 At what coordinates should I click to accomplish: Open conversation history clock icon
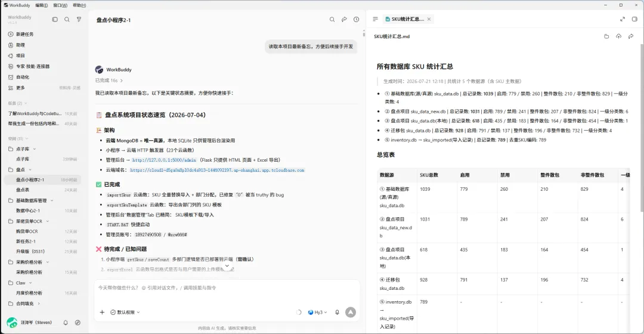(356, 19)
